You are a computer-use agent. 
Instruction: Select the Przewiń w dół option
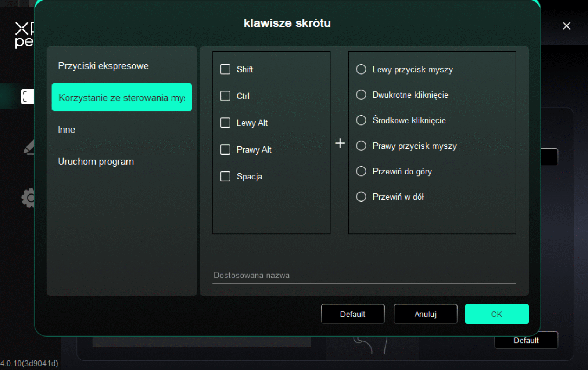(x=361, y=197)
